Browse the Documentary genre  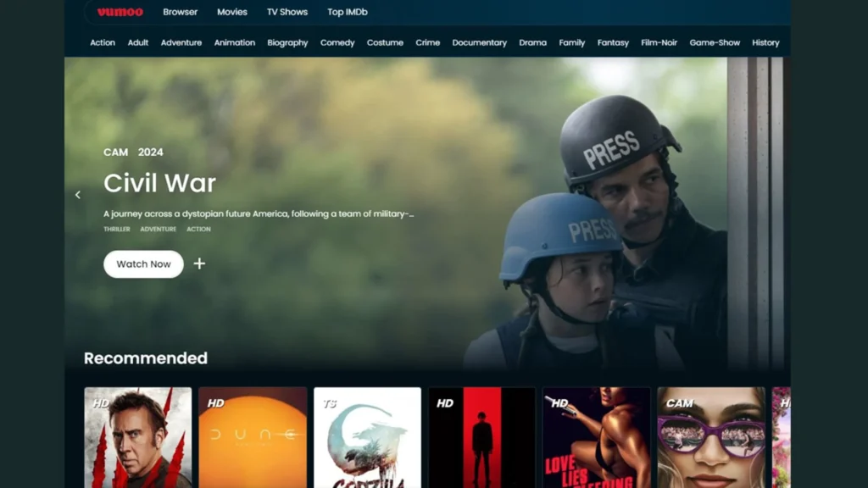tap(479, 42)
